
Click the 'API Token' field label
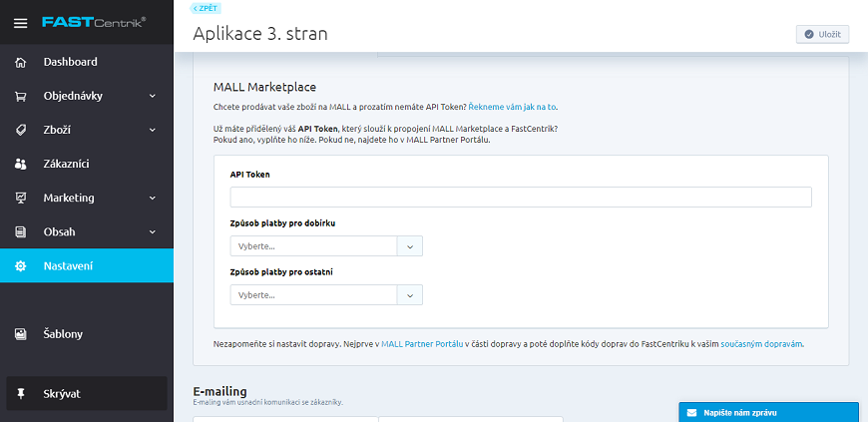point(250,175)
